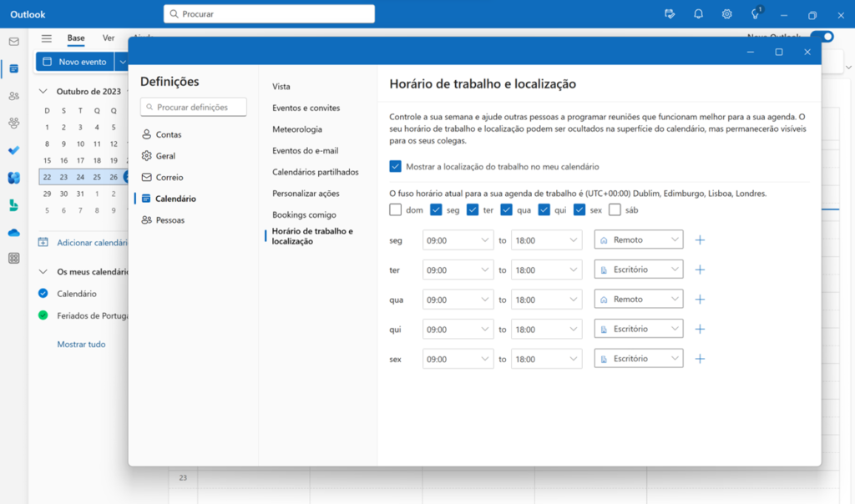Image resolution: width=855 pixels, height=504 pixels.
Task: Add another time slot for sex
Action: tap(700, 359)
